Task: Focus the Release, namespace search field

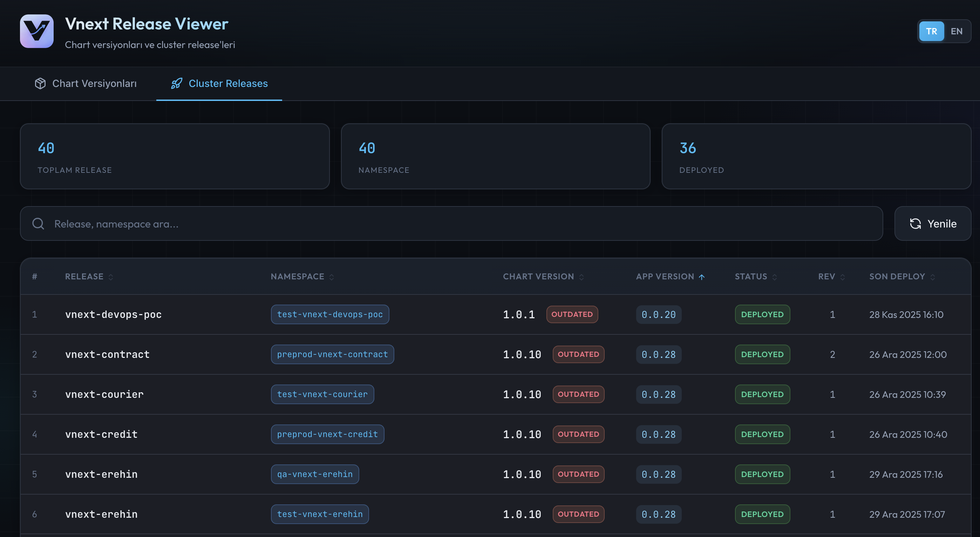Action: 451,223
